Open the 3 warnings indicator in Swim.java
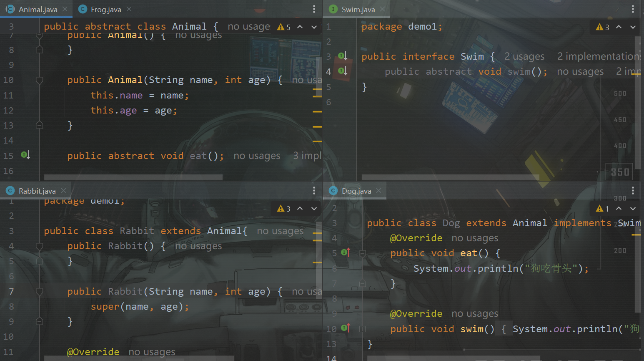This screenshot has width=644, height=361. [603, 27]
